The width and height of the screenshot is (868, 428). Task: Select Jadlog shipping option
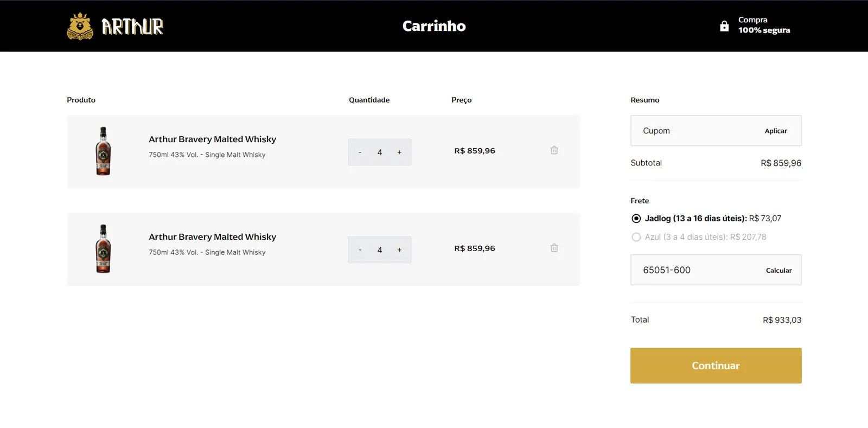coord(636,219)
